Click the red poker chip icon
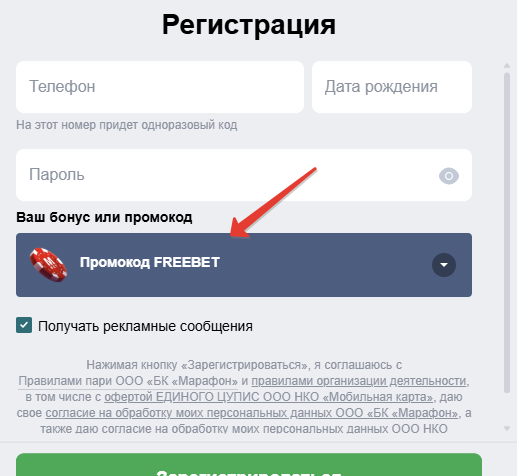 [48, 265]
